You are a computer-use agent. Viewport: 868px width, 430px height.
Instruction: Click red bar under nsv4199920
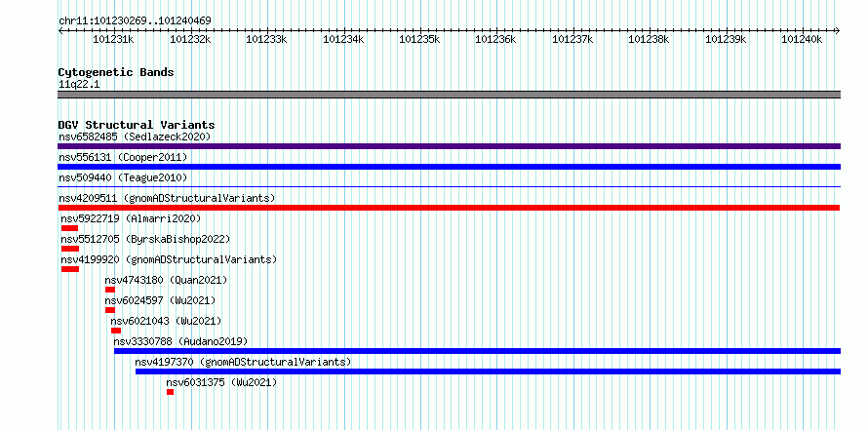coord(70,269)
